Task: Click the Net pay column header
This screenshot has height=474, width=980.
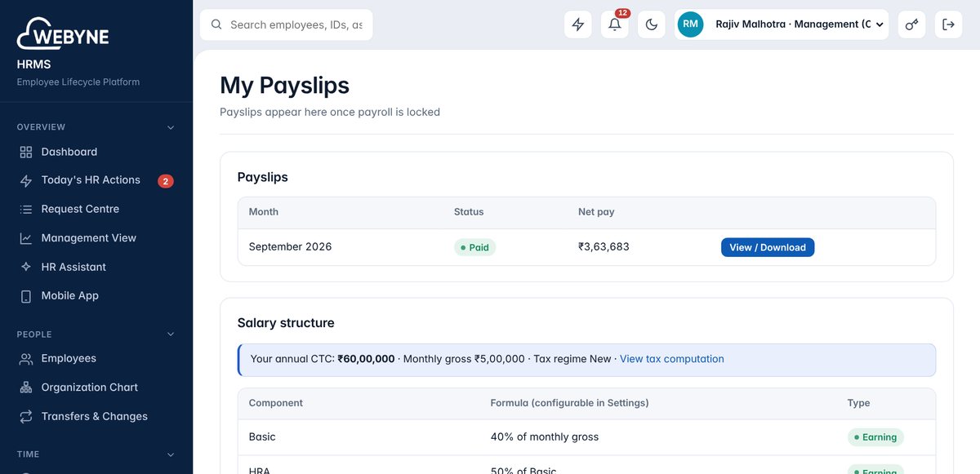Action: [596, 212]
